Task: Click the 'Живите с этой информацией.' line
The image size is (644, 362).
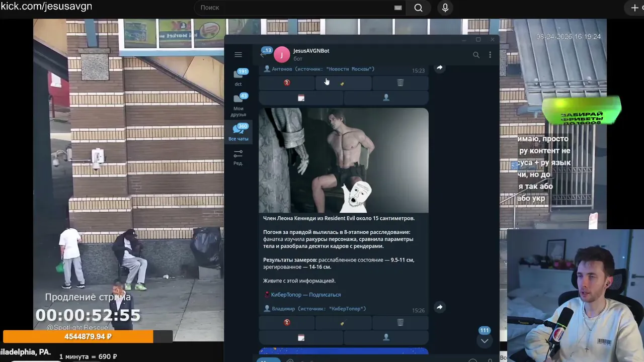Action: pos(299,281)
